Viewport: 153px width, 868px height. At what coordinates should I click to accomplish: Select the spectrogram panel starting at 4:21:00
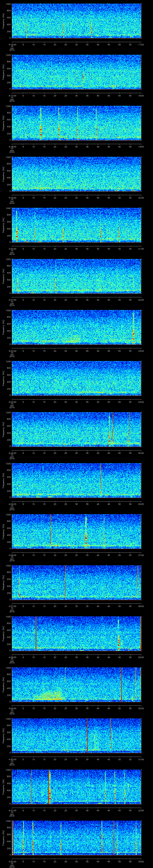[76, 276]
